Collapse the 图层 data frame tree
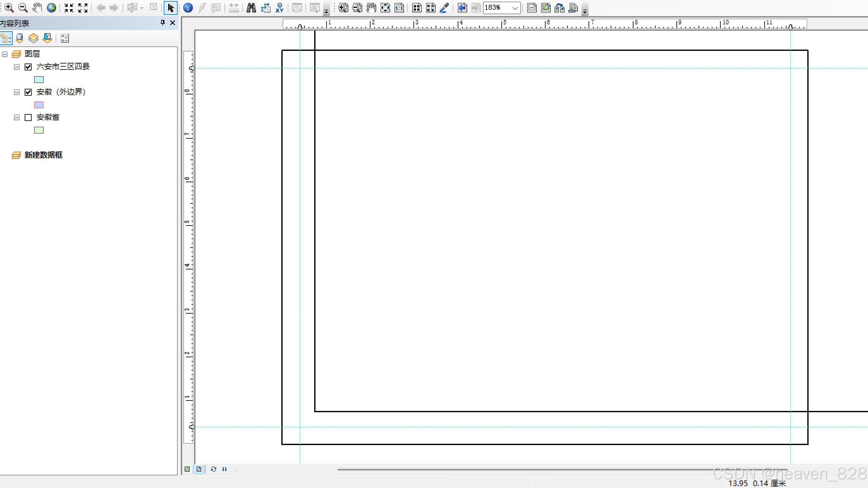This screenshot has height=488, width=868. point(5,54)
